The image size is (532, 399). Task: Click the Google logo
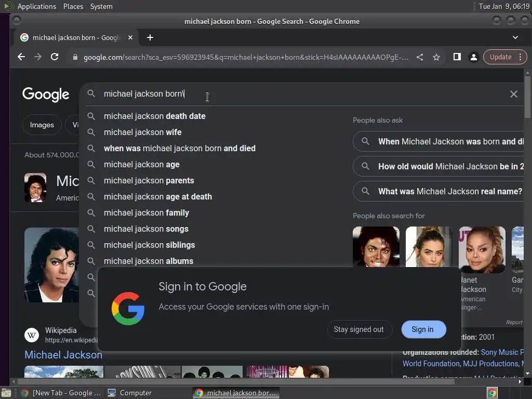click(46, 95)
